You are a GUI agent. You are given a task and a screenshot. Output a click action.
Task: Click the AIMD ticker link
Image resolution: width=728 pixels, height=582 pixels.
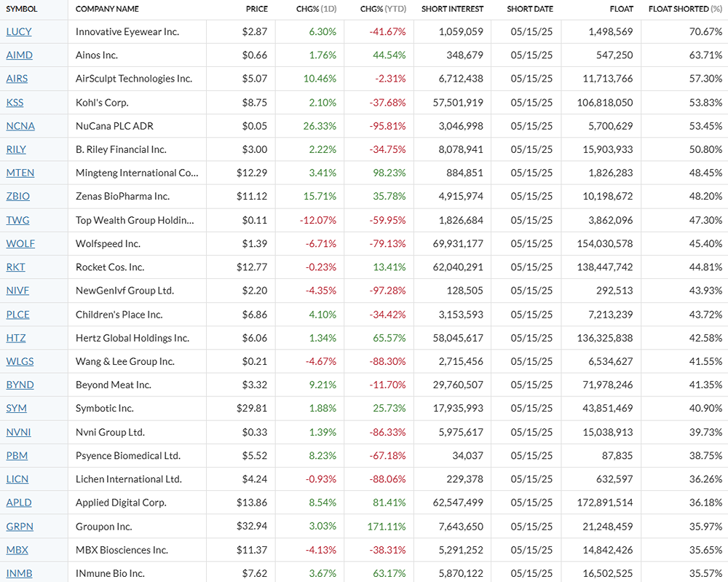point(19,55)
